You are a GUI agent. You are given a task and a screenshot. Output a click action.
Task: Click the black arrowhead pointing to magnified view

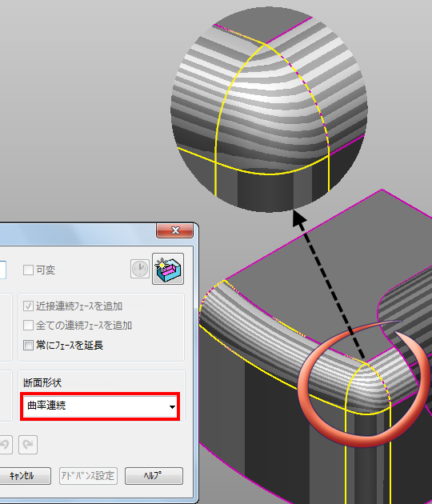click(x=300, y=219)
